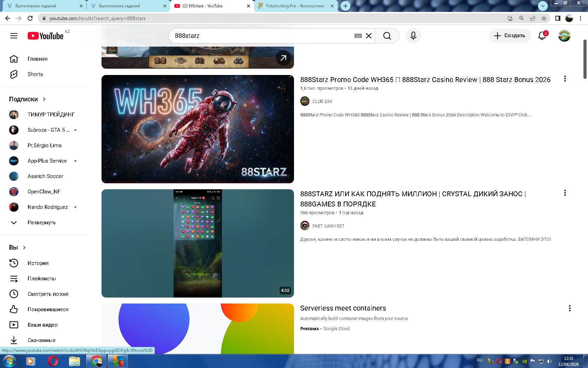The width and height of the screenshot is (588, 368).
Task: Toggle the browser side panel
Action: point(558,18)
